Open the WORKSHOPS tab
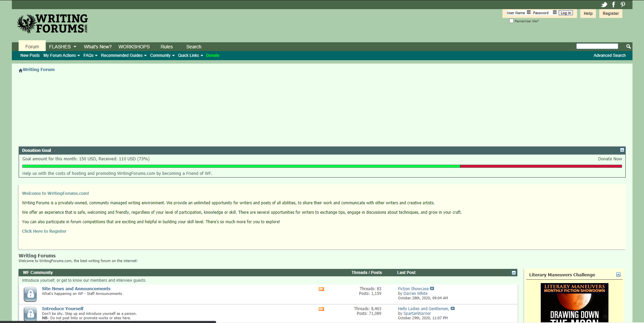 point(134,47)
